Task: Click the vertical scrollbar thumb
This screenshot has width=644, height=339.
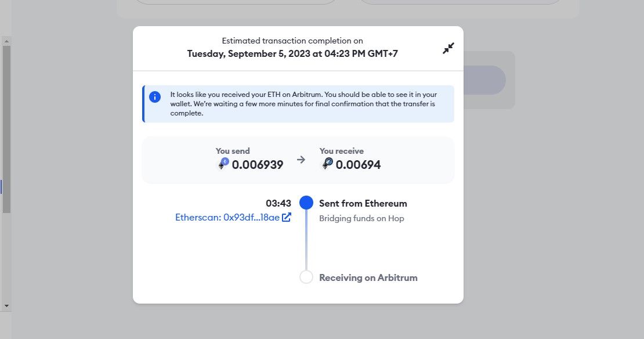Action: click(6, 129)
